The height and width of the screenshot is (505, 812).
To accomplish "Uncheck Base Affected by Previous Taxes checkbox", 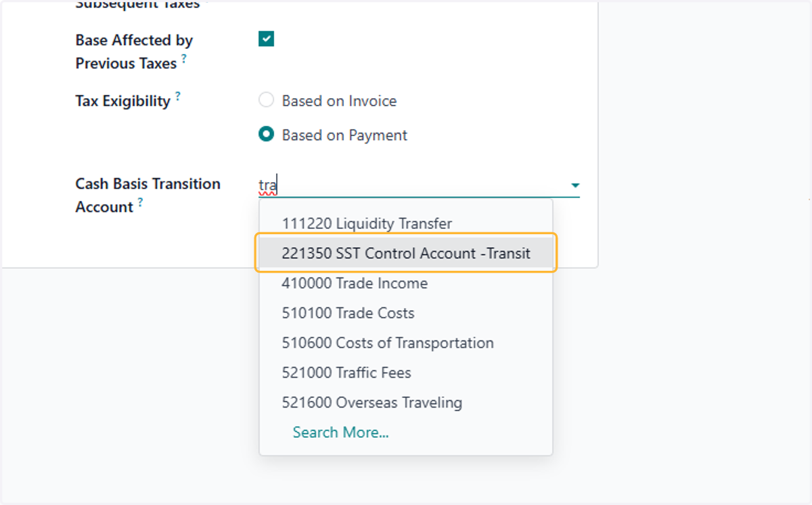I will coord(267,39).
